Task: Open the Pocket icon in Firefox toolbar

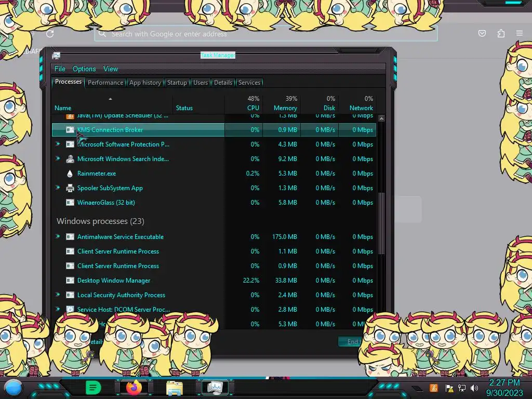Action: coord(482,33)
